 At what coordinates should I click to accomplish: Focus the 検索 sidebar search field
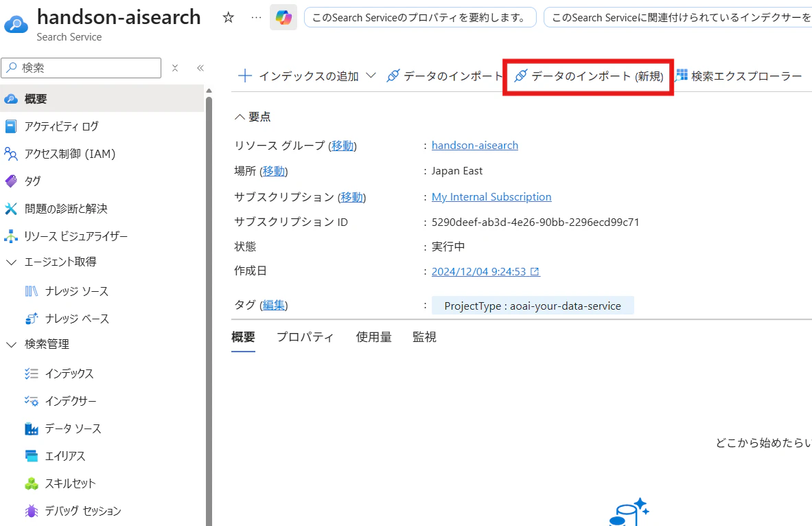click(81, 68)
